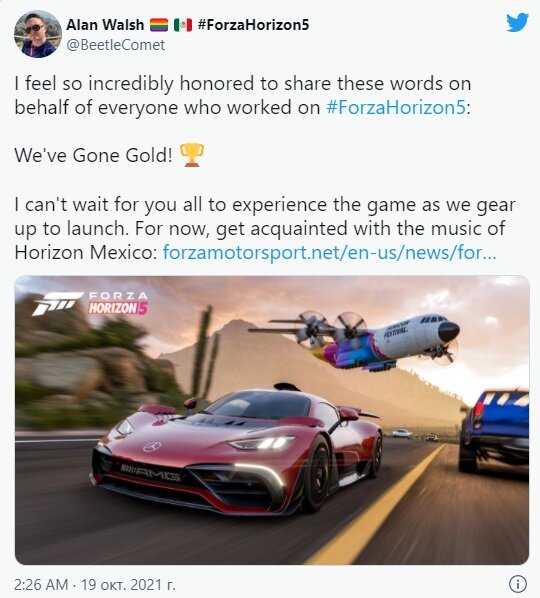Click the gold trophy emoji
This screenshot has height=598, width=540.
coord(191,155)
